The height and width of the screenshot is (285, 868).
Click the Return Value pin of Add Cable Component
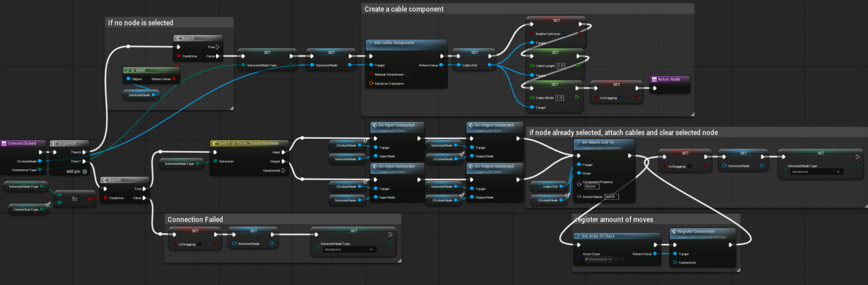tap(441, 65)
